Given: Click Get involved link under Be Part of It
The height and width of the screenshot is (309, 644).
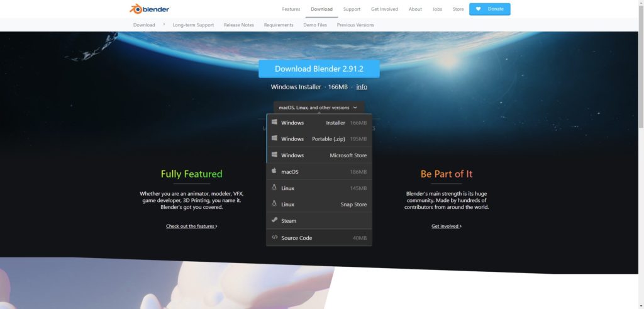Looking at the screenshot, I should click(447, 226).
